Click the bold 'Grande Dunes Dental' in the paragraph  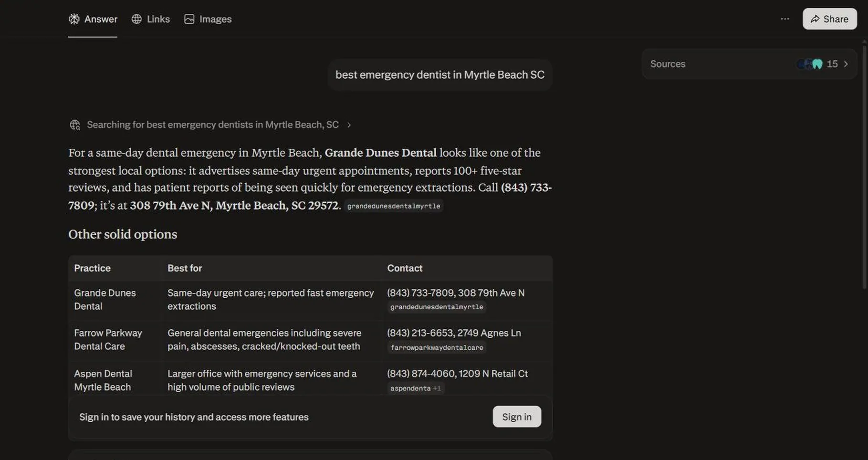(380, 153)
